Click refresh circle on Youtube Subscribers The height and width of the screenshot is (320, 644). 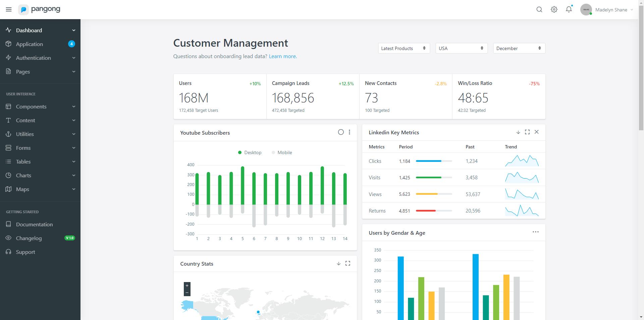(341, 132)
